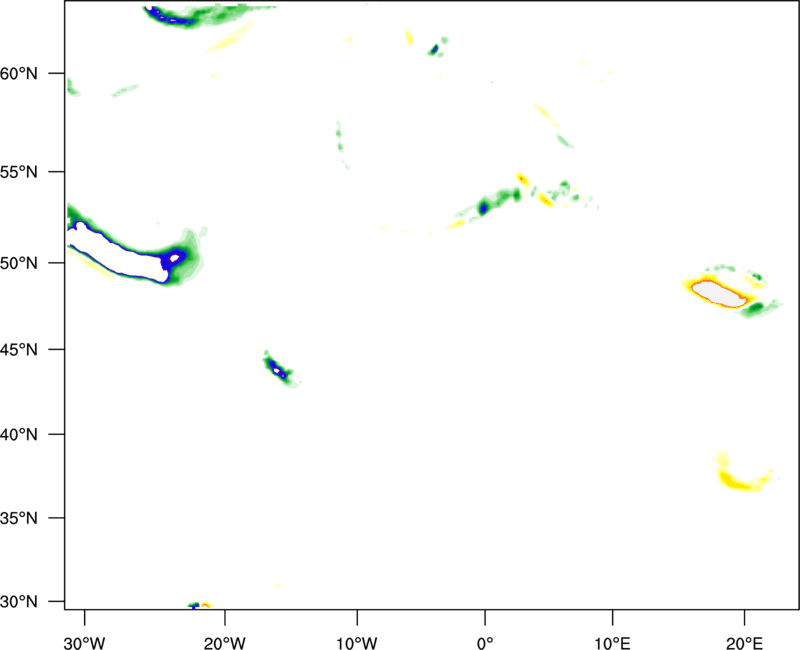
Task: Click the 0° longitude label
Action: tap(485, 643)
